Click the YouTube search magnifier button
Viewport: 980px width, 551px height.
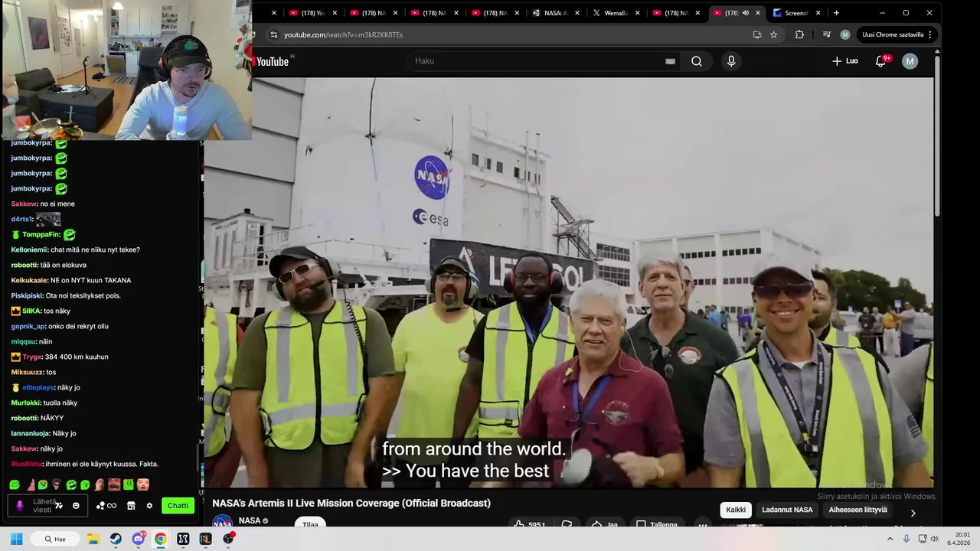pos(697,61)
